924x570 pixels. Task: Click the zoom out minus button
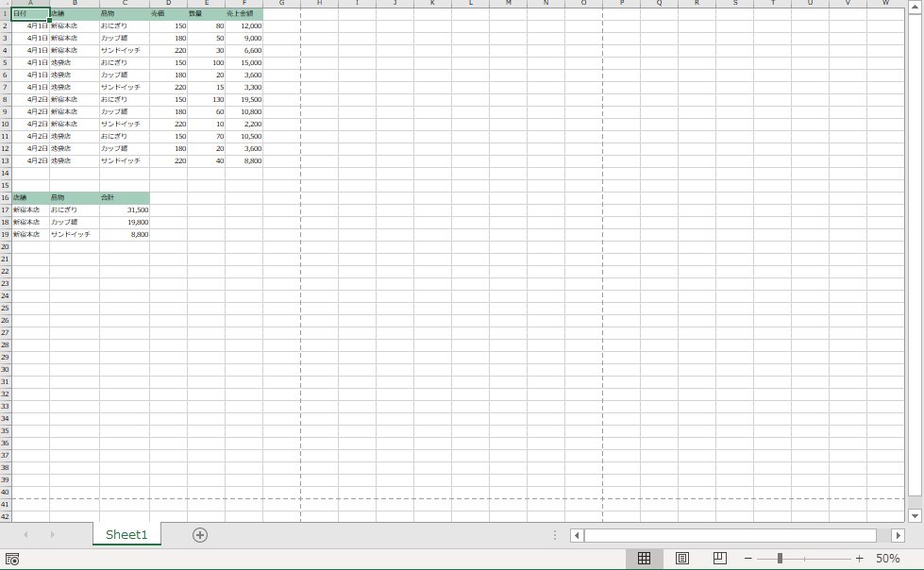(x=748, y=559)
